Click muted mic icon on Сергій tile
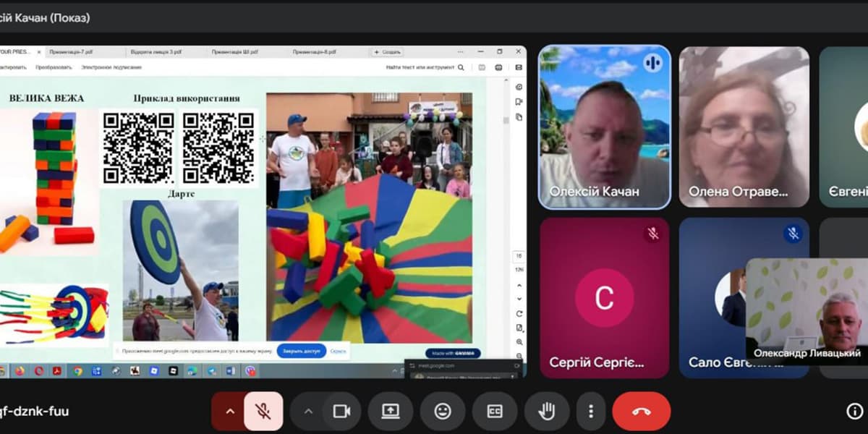868x434 pixels. 653,233
